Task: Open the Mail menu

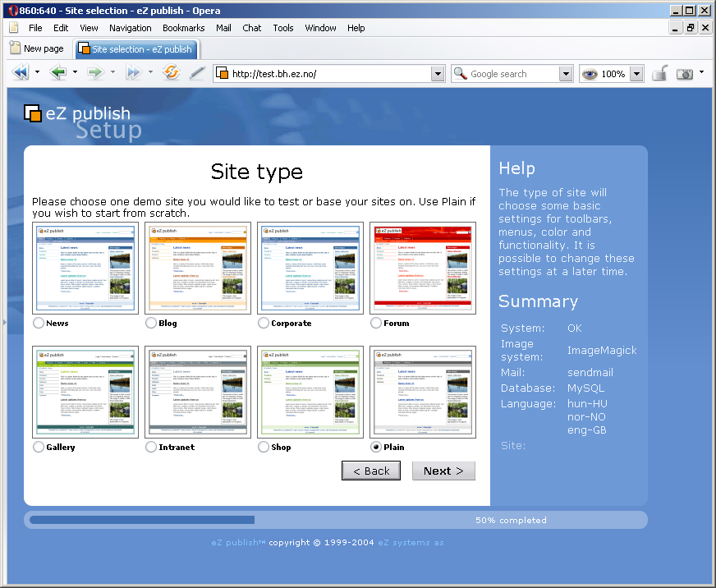Action: coord(223,28)
